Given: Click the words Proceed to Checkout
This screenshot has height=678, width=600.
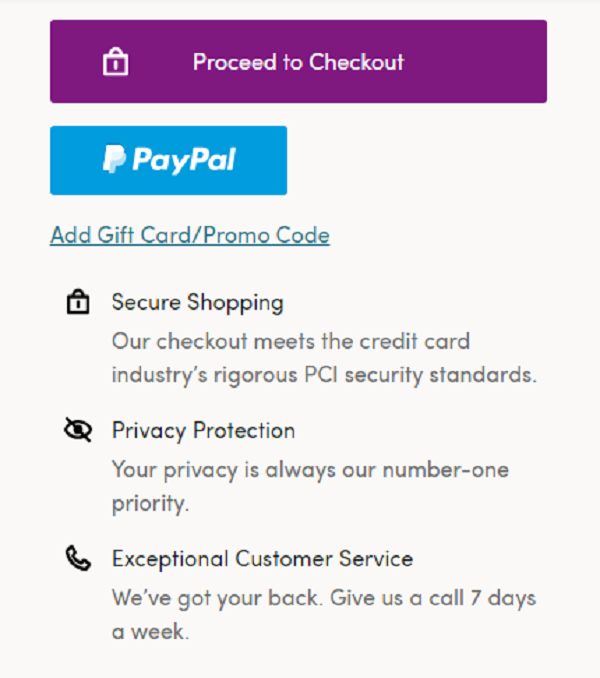Looking at the screenshot, I should pos(298,62).
